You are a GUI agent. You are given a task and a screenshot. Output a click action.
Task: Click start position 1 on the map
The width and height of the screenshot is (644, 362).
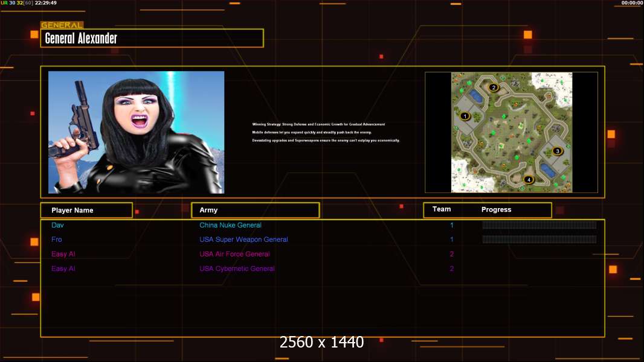465,116
